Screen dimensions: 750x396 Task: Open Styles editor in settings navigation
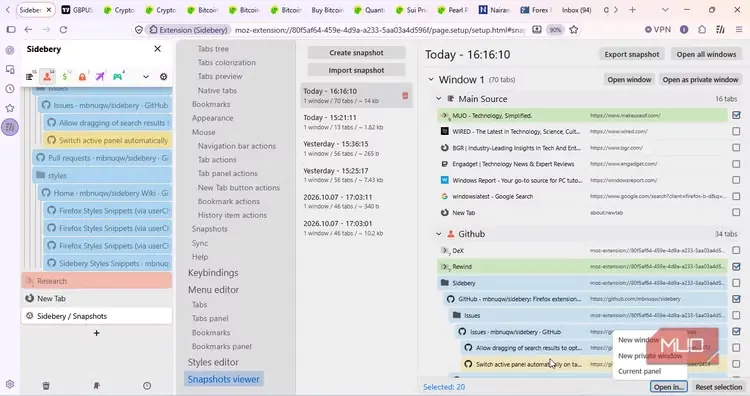pos(213,362)
